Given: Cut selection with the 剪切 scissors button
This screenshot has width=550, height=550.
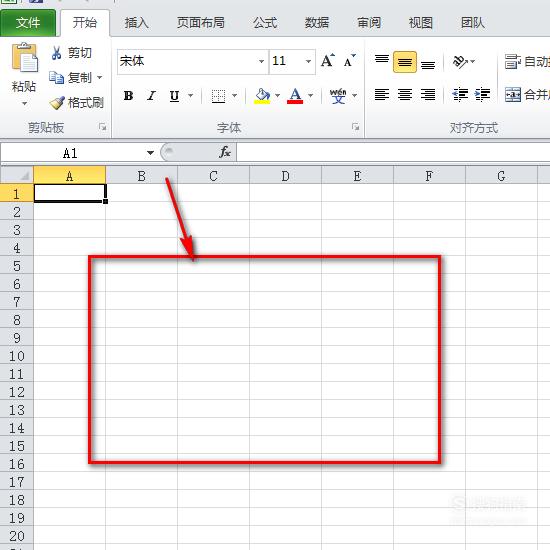Looking at the screenshot, I should [x=71, y=53].
